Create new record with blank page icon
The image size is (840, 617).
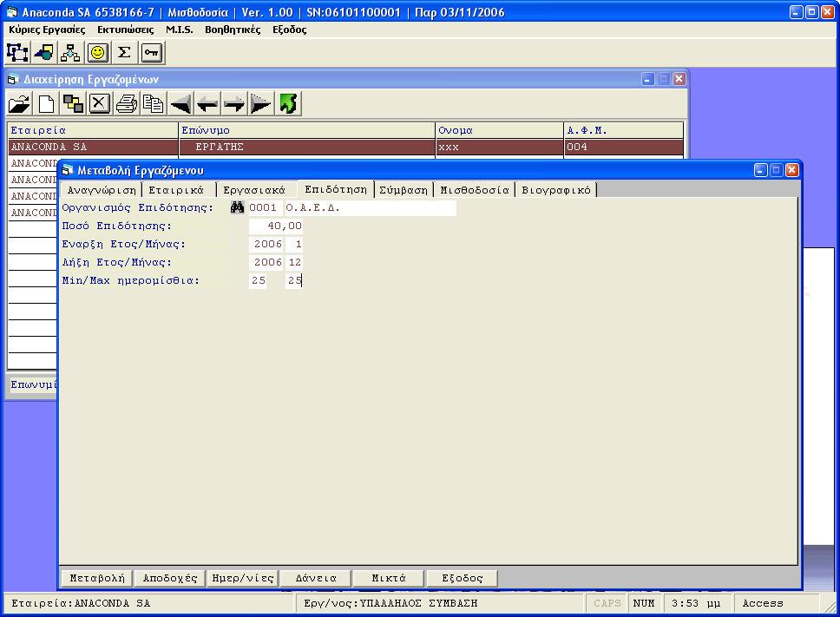click(46, 103)
